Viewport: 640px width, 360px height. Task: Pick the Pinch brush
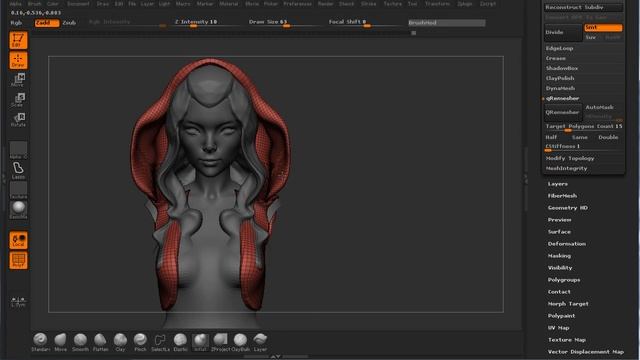pyautogui.click(x=140, y=342)
